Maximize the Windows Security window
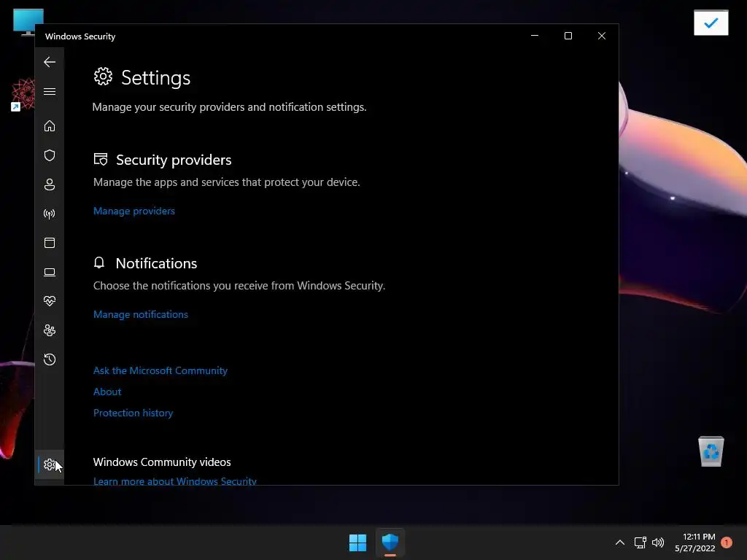The height and width of the screenshot is (560, 747). tap(568, 36)
